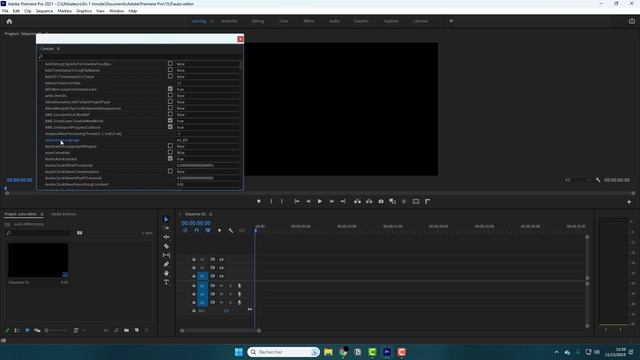Open the Sequence menu

(x=44, y=11)
